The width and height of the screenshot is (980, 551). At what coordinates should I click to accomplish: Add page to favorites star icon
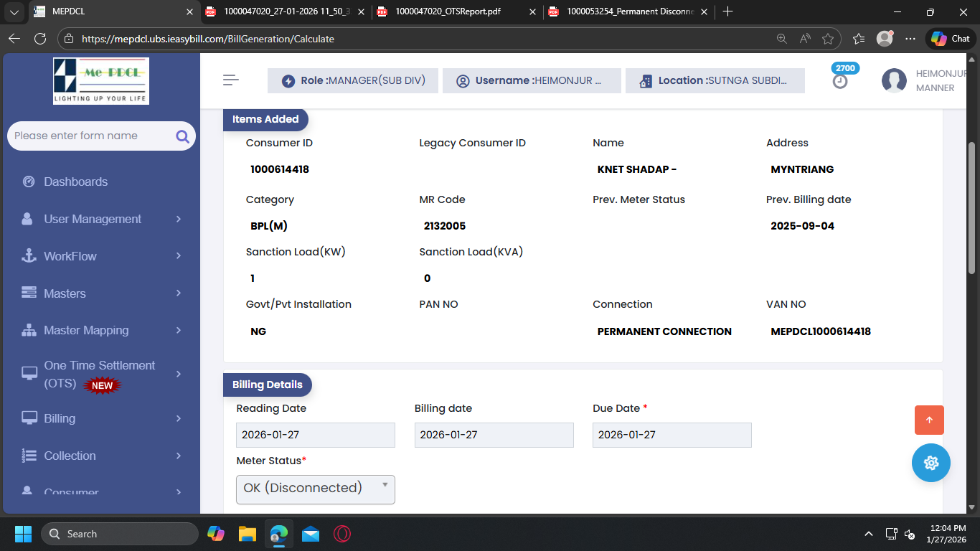click(x=828, y=39)
